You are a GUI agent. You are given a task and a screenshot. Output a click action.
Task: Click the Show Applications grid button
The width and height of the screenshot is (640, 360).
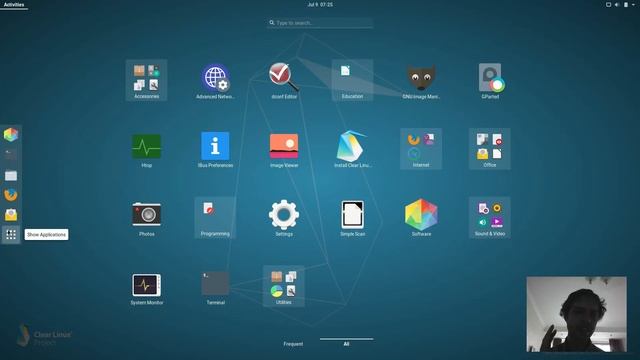11,235
